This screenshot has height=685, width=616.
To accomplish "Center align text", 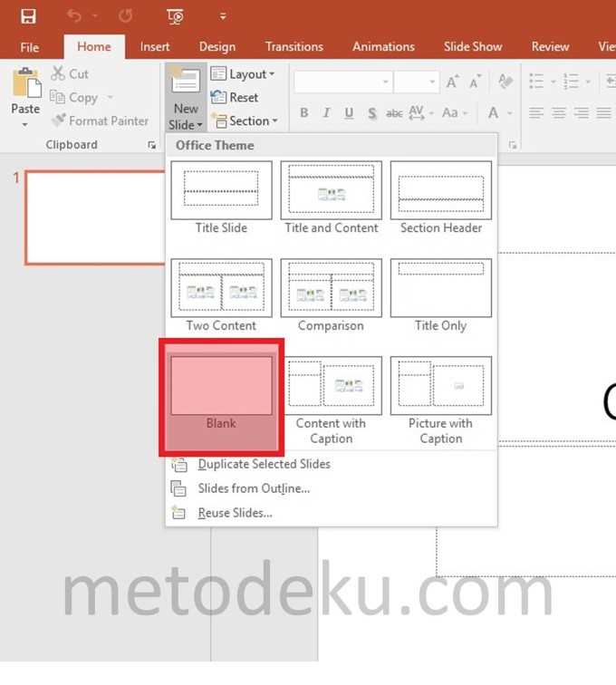I will [x=559, y=113].
